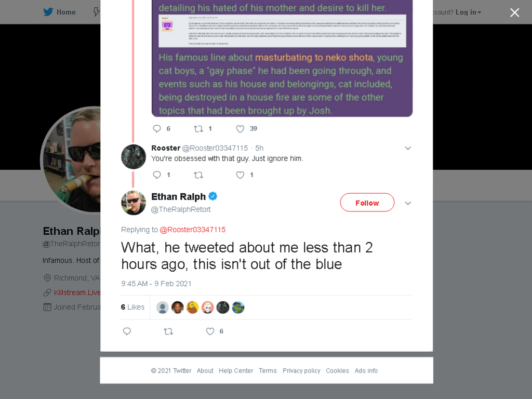This screenshot has width=532, height=399.
Task: Close the tweet overlay
Action: point(515,12)
